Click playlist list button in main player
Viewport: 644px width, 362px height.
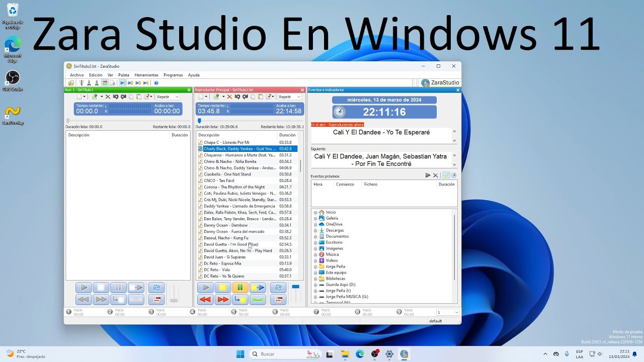click(x=278, y=300)
